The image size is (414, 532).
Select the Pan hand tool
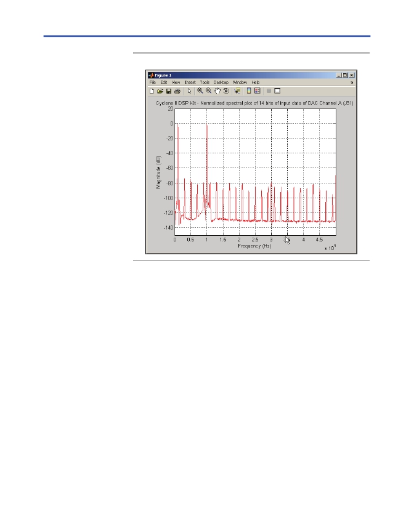(x=217, y=91)
